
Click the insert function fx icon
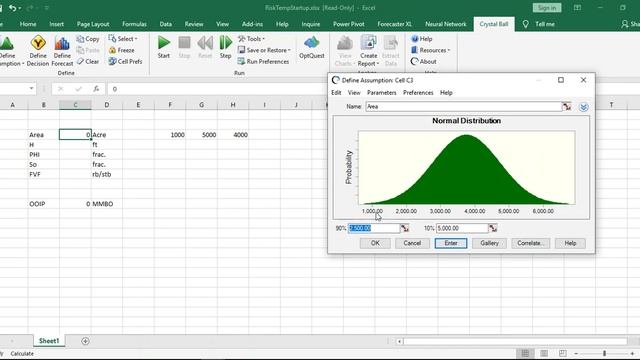[96, 89]
